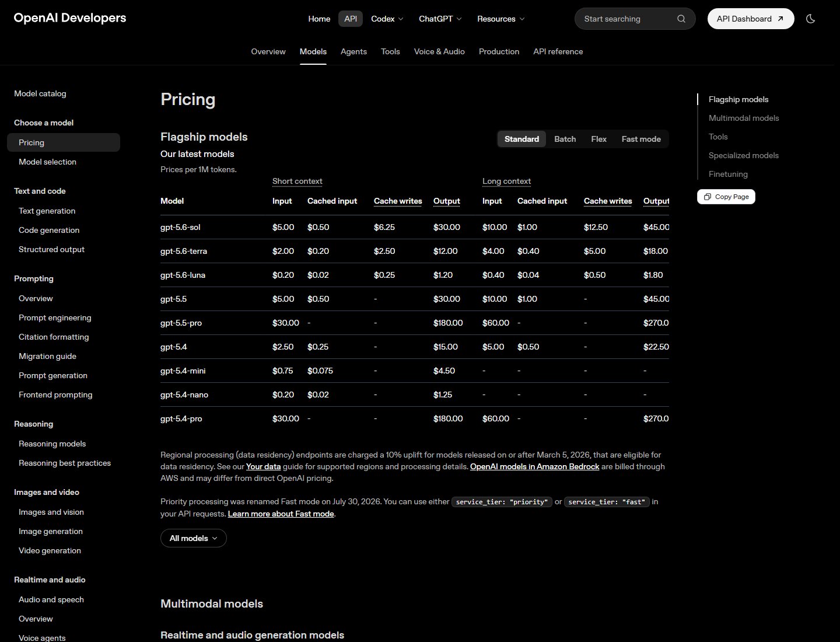Screen dimensions: 840x642
Task: Expand the Codex dropdown menu
Action: (387, 19)
